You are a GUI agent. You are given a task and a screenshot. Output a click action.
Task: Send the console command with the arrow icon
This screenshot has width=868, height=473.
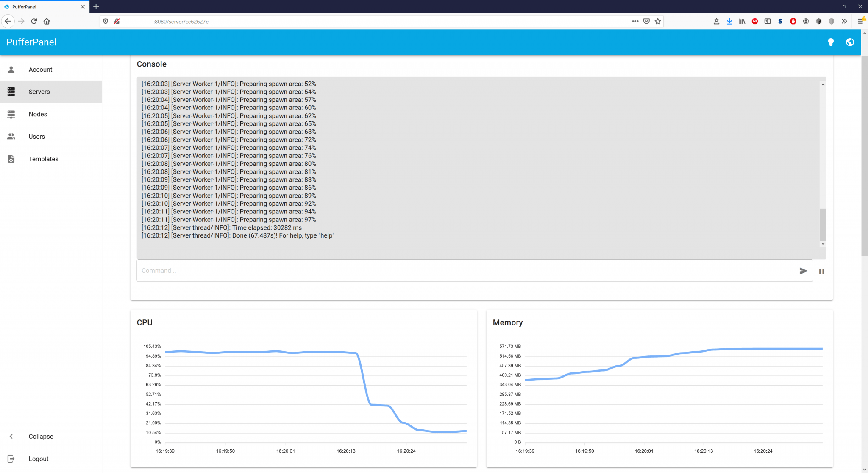pyautogui.click(x=803, y=271)
